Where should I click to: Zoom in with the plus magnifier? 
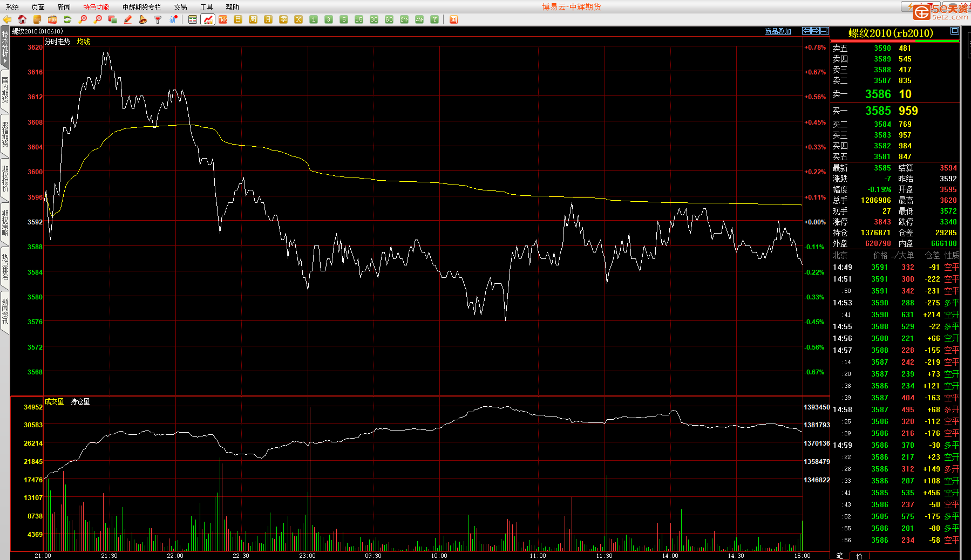[83, 19]
